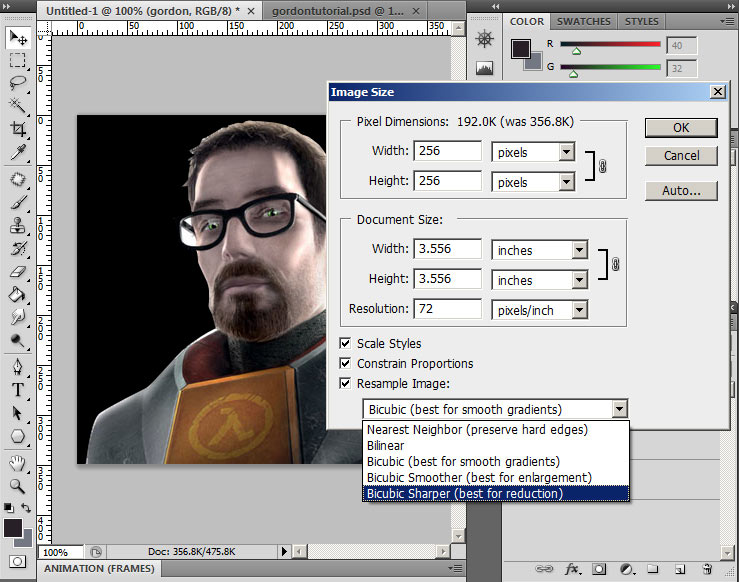Choose Nearest Neighbor resampling option
739x582 pixels.
coord(496,430)
